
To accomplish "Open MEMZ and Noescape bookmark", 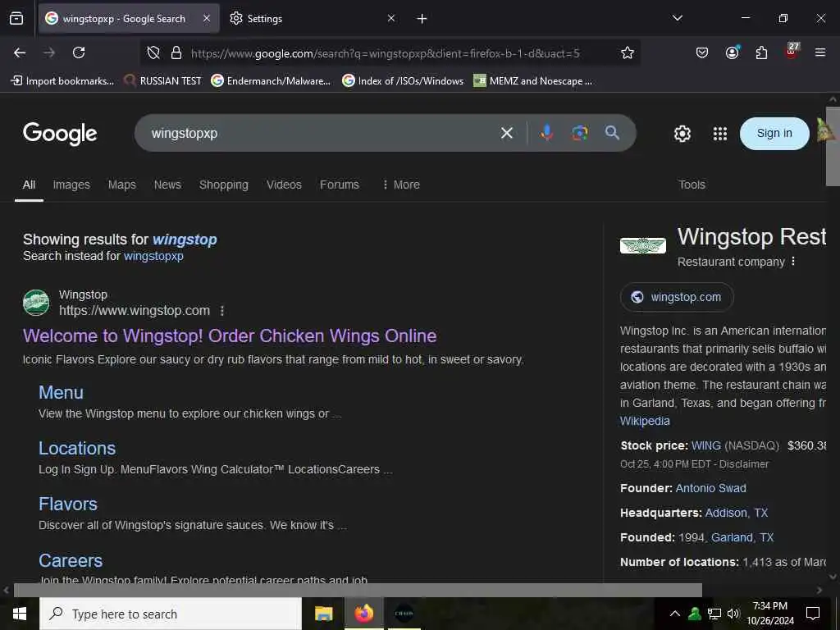I will point(533,81).
